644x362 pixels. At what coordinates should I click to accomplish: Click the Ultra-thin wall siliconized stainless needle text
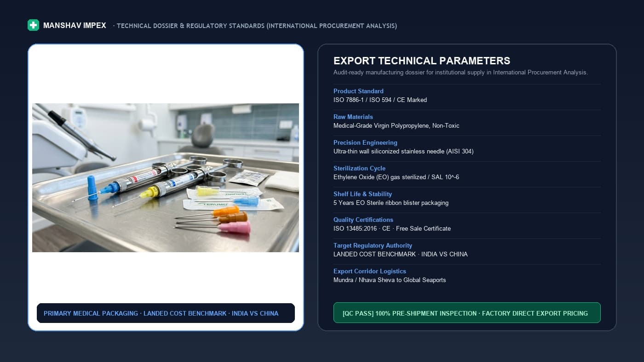point(403,151)
